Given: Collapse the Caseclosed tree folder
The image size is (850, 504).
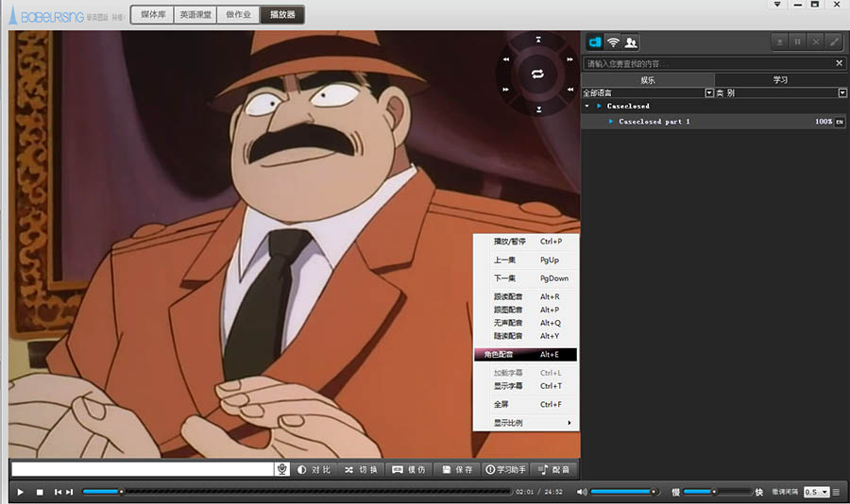Looking at the screenshot, I should click(587, 107).
